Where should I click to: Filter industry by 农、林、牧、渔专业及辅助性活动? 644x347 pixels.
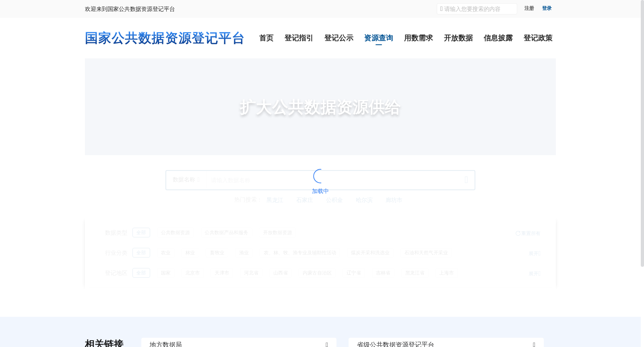click(x=300, y=253)
